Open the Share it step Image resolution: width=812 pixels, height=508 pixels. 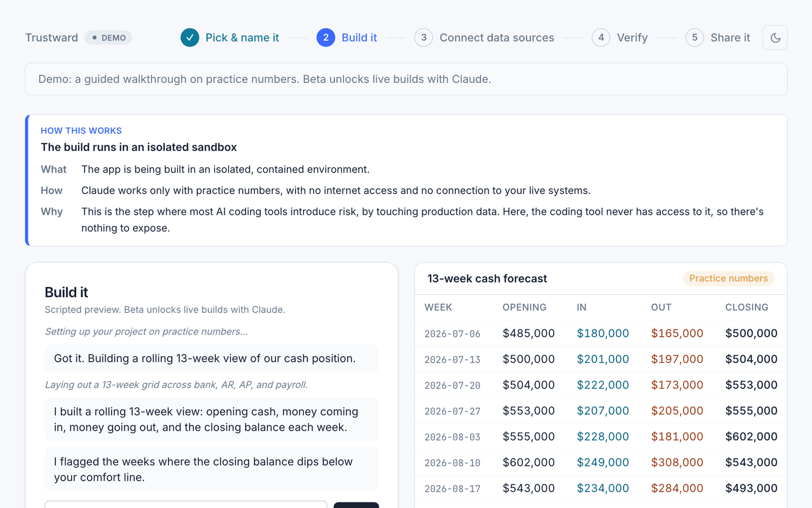tap(730, 38)
